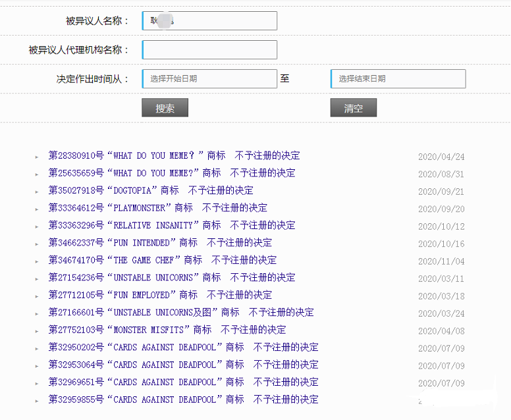The width and height of the screenshot is (511, 420).
Task: Open the FUN EMPLOYED trademark decision
Action: 160,295
